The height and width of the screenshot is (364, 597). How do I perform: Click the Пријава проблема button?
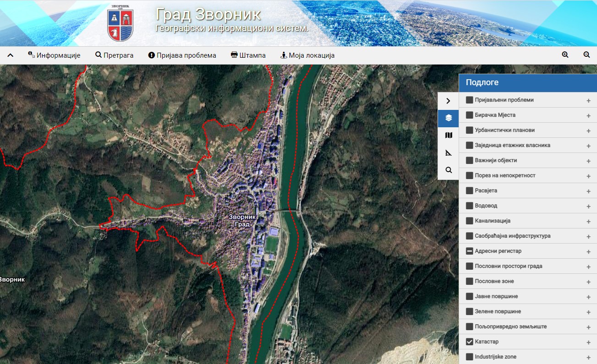coord(182,55)
